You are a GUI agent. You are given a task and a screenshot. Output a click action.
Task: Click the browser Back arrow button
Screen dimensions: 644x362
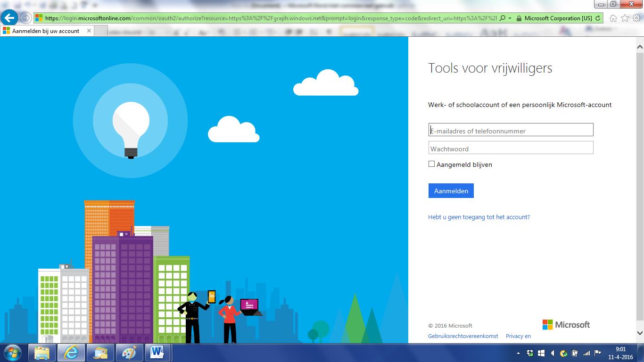tap(9, 18)
